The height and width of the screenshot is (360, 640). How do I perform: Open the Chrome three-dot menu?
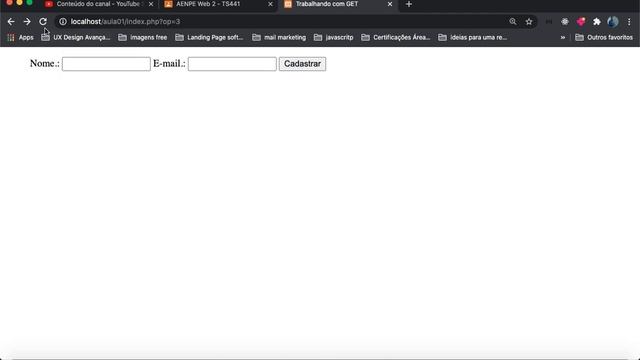pos(629,22)
